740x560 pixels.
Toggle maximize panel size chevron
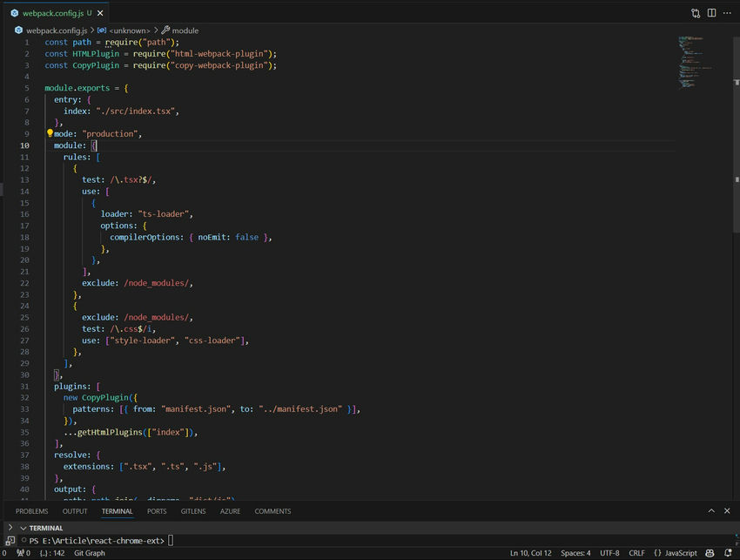click(711, 510)
